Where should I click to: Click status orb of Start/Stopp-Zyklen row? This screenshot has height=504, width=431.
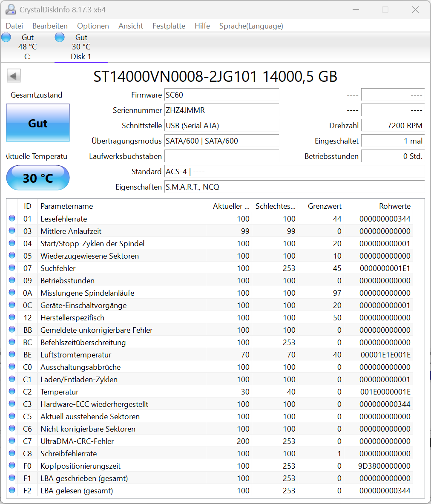pyautogui.click(x=12, y=243)
